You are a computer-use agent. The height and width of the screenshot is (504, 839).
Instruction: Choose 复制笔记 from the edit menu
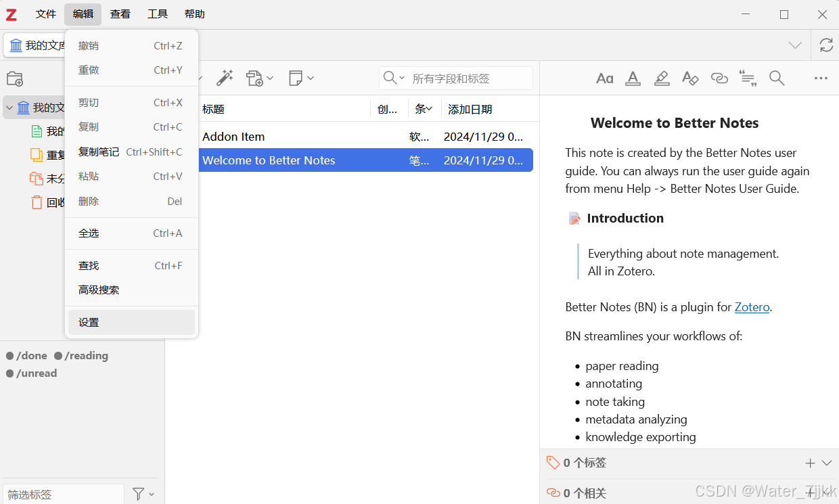click(x=131, y=152)
